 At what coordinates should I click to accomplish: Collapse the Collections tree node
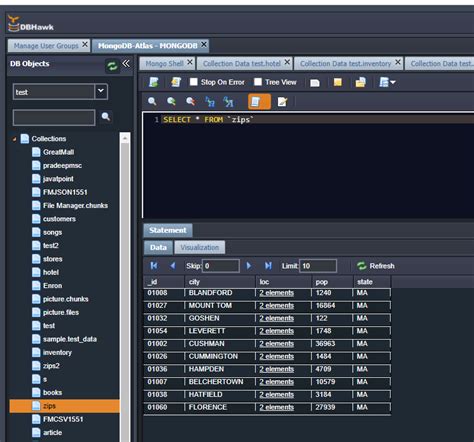[14, 139]
